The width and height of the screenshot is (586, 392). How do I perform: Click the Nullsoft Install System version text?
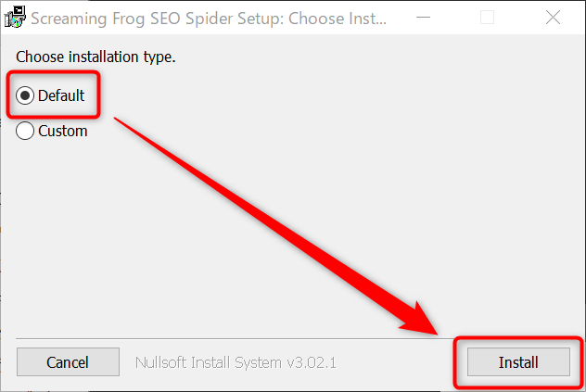click(x=236, y=361)
